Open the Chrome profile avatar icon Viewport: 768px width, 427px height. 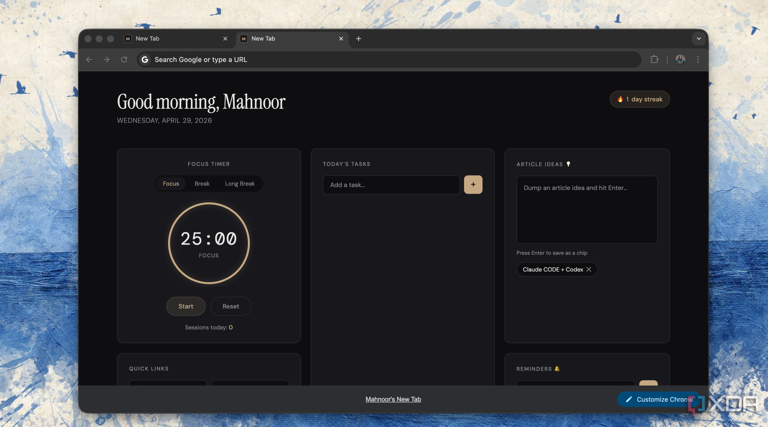680,60
